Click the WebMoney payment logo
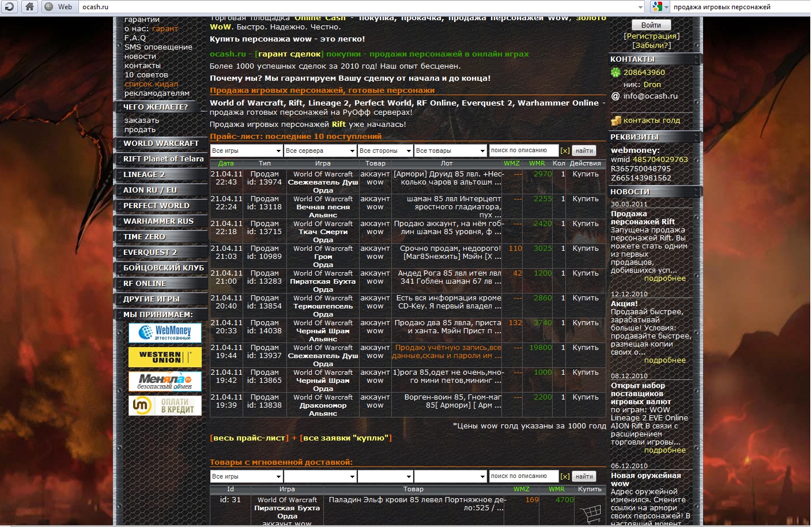 (x=165, y=333)
